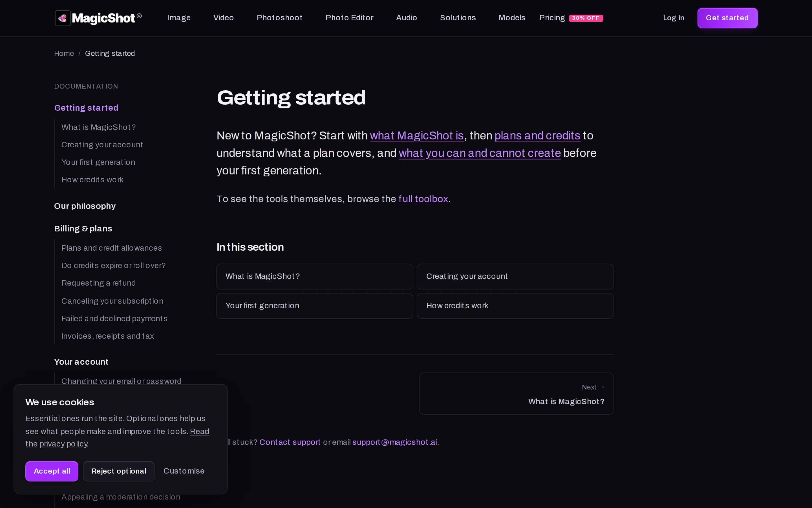Open Canceling your subscription page

point(112,301)
